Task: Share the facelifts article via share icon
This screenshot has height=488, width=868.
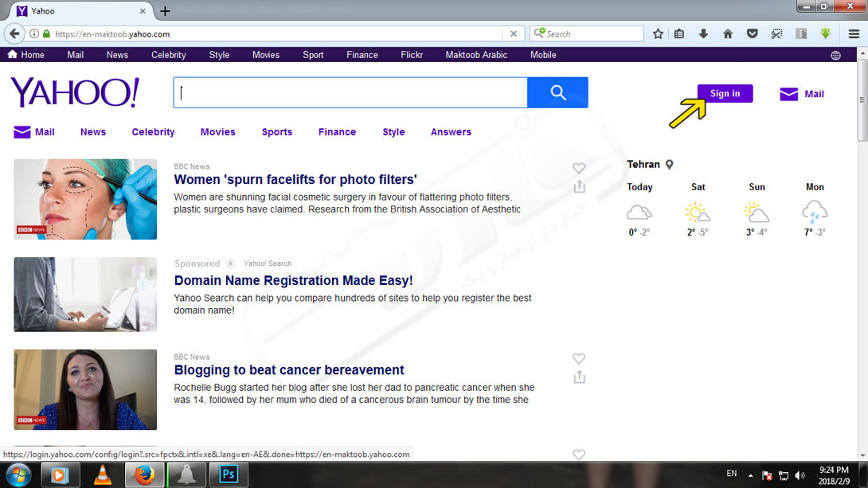Action: tap(579, 186)
